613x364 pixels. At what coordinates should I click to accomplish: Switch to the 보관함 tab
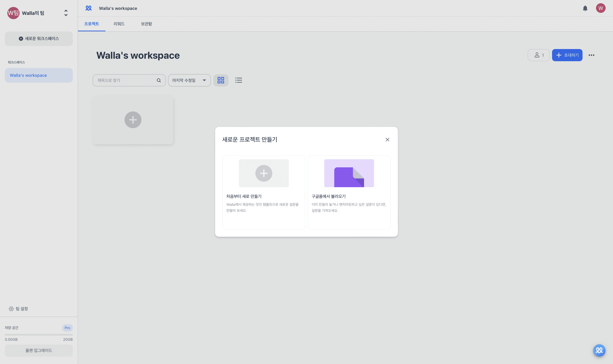[146, 24]
